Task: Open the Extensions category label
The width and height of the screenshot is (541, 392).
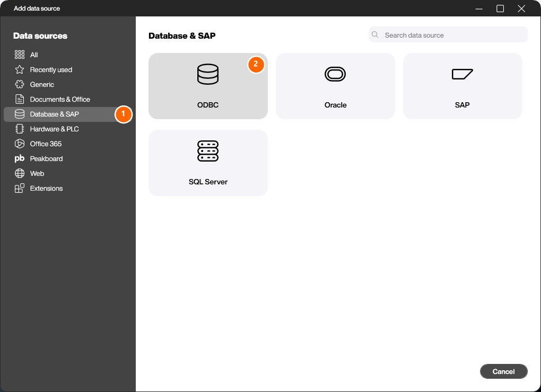Action: [46, 188]
